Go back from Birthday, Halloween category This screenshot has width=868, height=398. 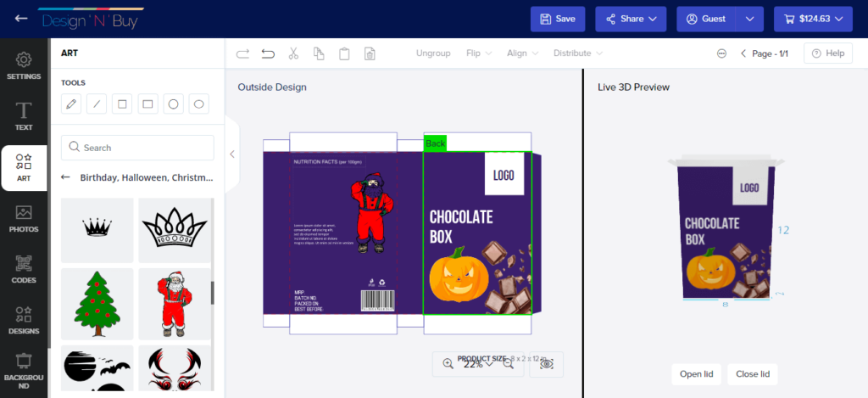(x=65, y=177)
